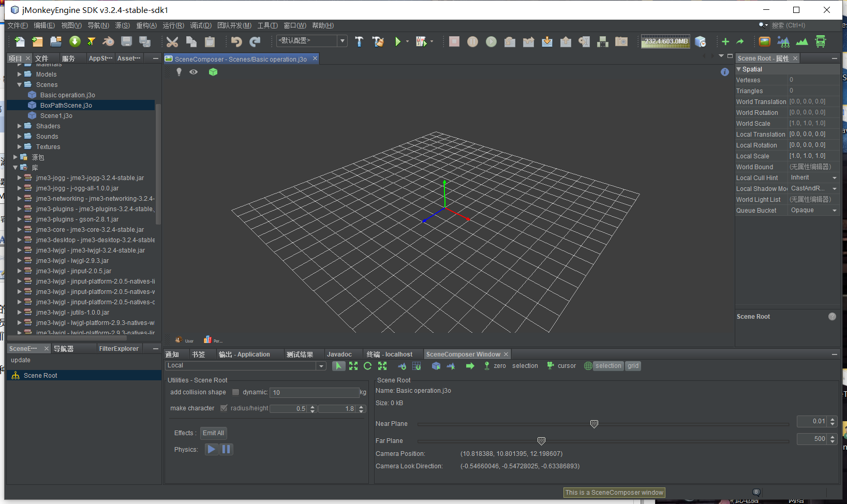Click the profiler cube-with-clock icon
Viewport: 847px width, 504px height.
700,42
